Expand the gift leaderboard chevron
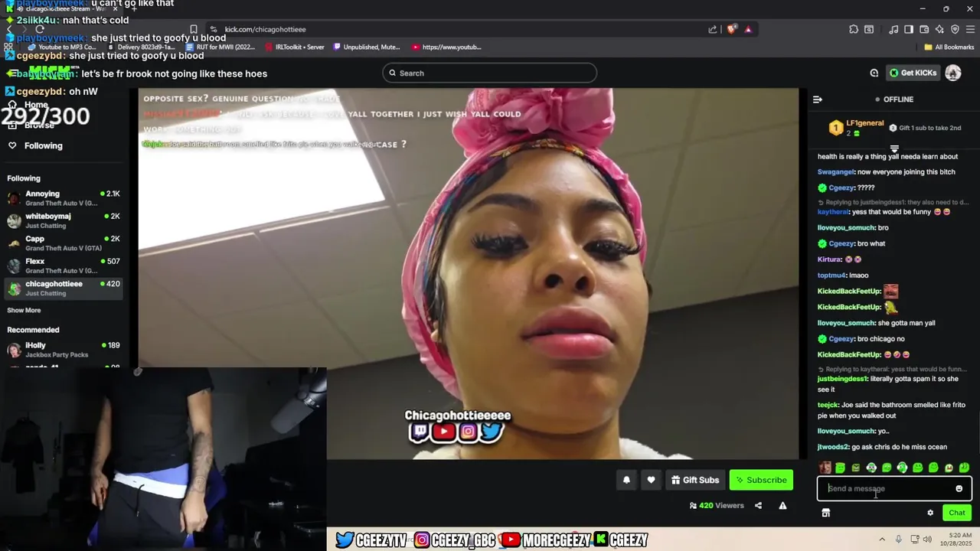The height and width of the screenshot is (551, 980). [x=893, y=148]
